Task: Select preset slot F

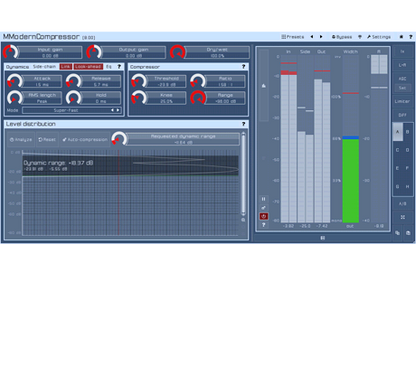Action: click(x=407, y=168)
